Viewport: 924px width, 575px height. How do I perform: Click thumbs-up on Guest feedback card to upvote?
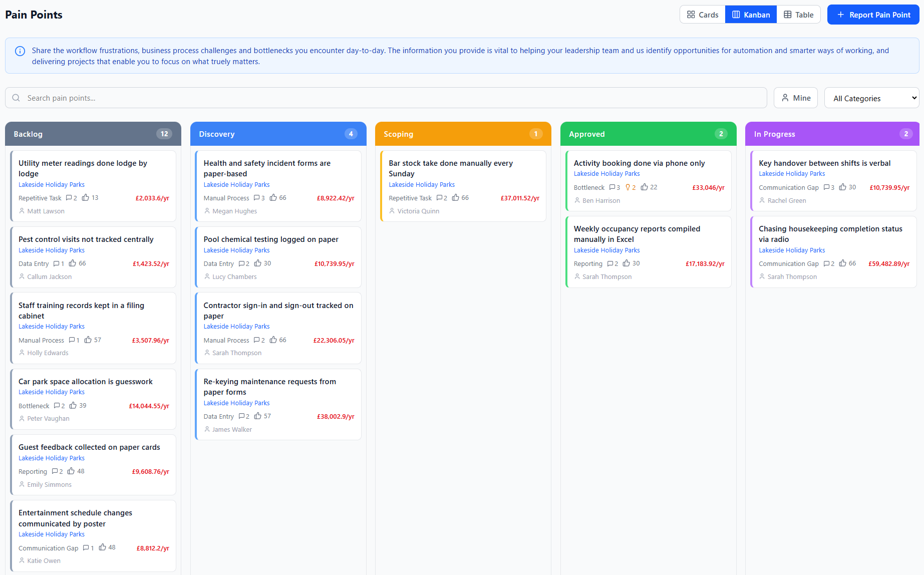coord(70,471)
